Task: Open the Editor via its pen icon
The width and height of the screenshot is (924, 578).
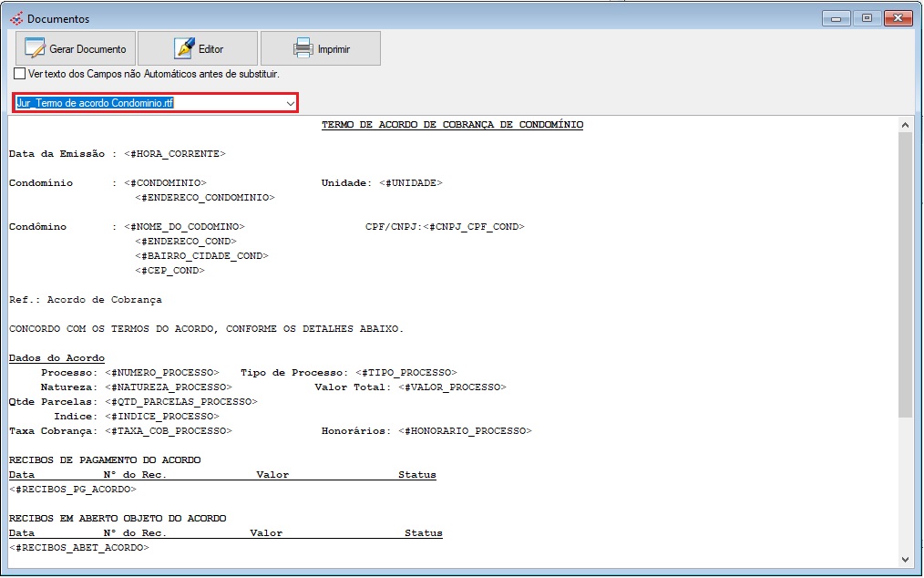Action: coord(184,48)
